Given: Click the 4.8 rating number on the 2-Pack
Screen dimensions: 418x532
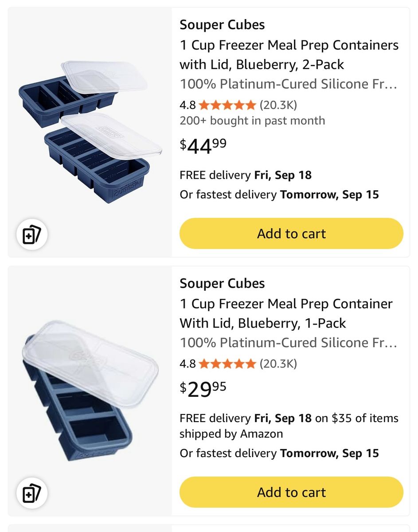Looking at the screenshot, I should click(x=188, y=105).
